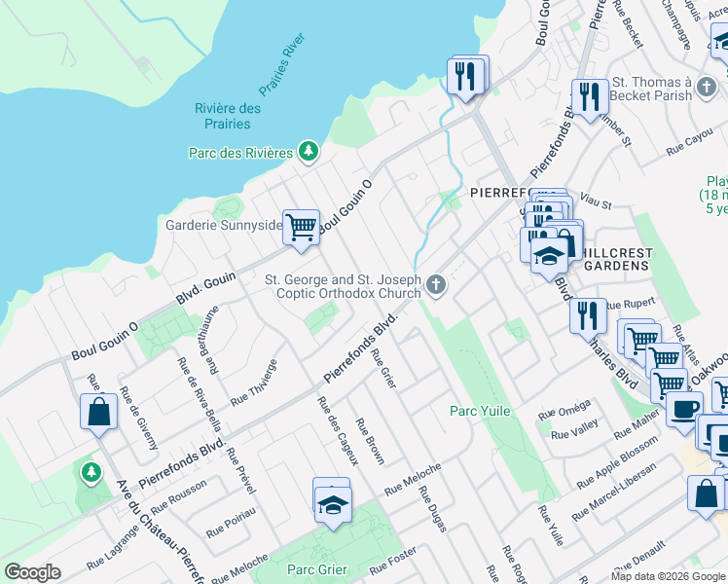
Task: Select the Rue Brown street label
Action: (370, 442)
